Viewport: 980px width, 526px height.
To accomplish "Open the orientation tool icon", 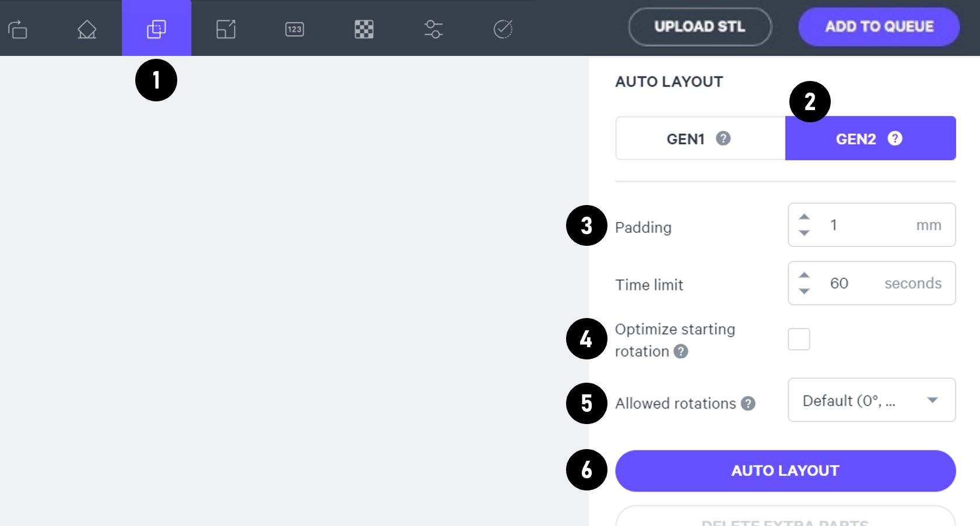I will coord(87,29).
